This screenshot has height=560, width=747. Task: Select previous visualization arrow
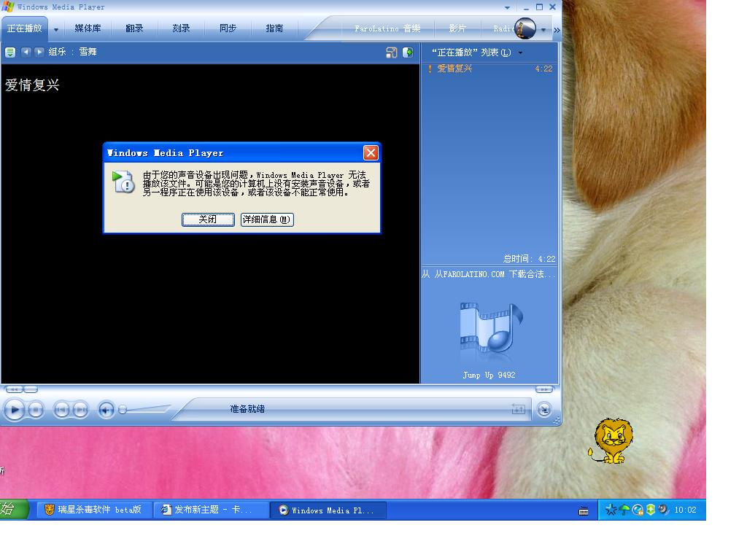[x=26, y=52]
